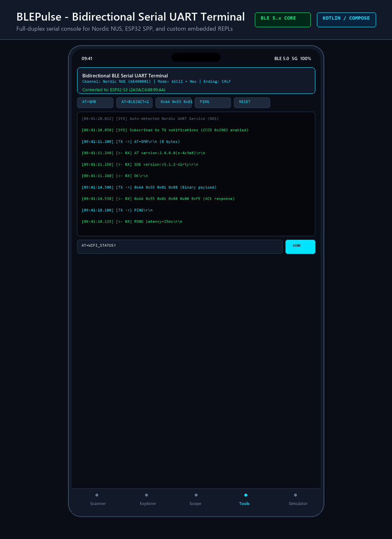Image resolution: width=392 pixels, height=539 pixels.
Task: Select the '(ACK response)' RX log line
Action: (x=158, y=199)
